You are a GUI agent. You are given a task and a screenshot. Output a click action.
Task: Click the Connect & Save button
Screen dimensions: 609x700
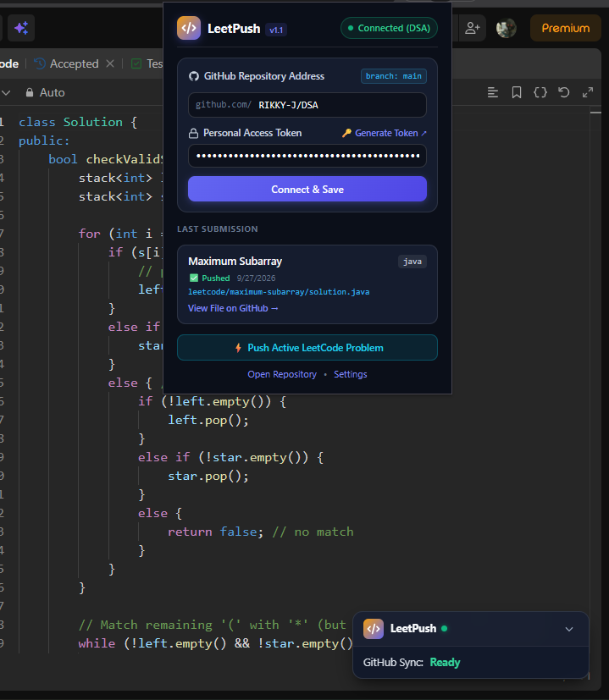pos(307,190)
